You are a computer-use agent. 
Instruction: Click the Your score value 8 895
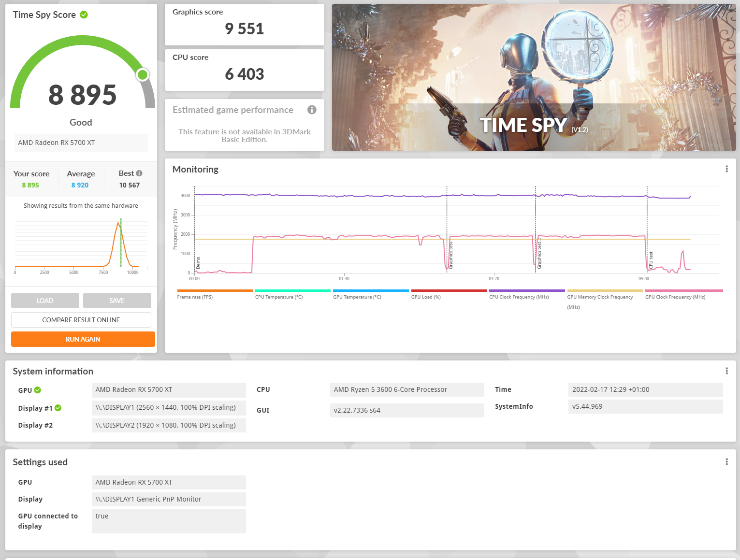[x=30, y=185]
